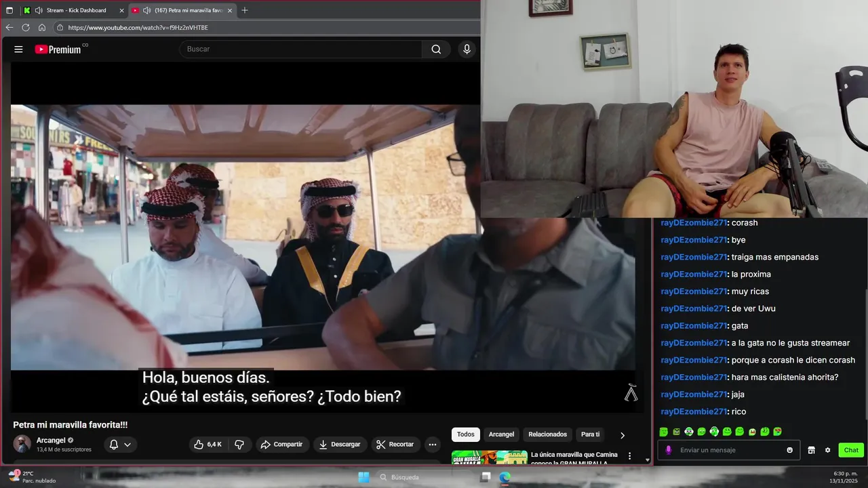868x488 pixels.
Task: Click the Arcangel watermark logo on video
Action: coord(631,392)
